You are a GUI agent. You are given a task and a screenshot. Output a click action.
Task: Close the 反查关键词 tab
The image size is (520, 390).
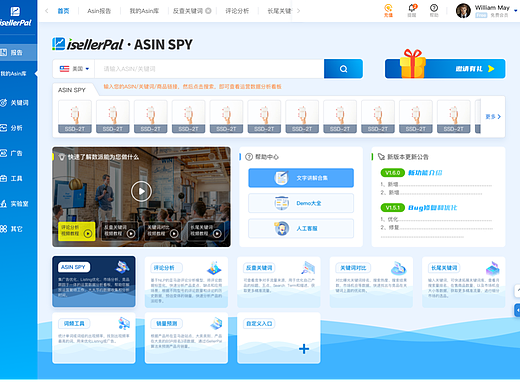pos(208,11)
